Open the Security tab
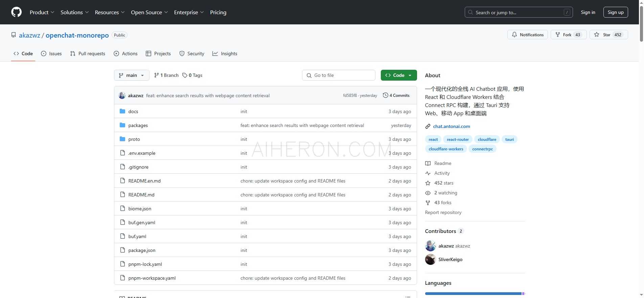 click(x=192, y=54)
